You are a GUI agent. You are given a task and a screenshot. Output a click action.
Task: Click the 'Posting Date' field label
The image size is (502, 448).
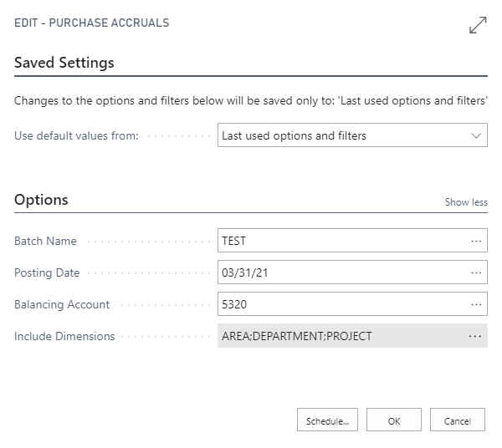coord(47,272)
